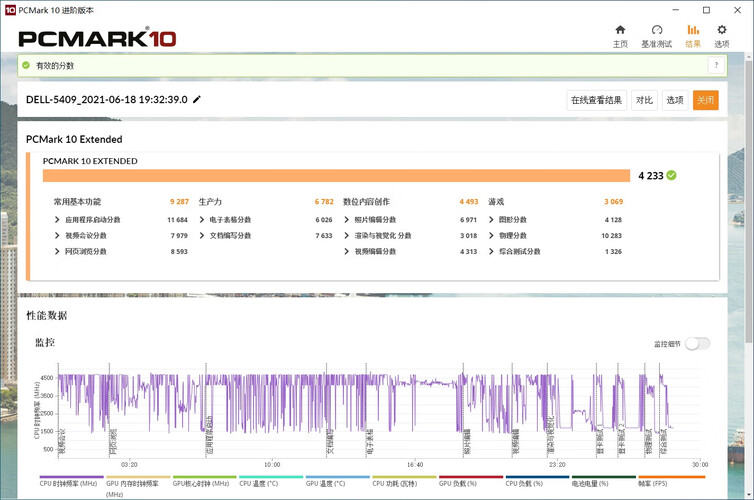Click the CPU clock frequency monitoring chart
Screen dimensions: 754x500
[x=379, y=411]
